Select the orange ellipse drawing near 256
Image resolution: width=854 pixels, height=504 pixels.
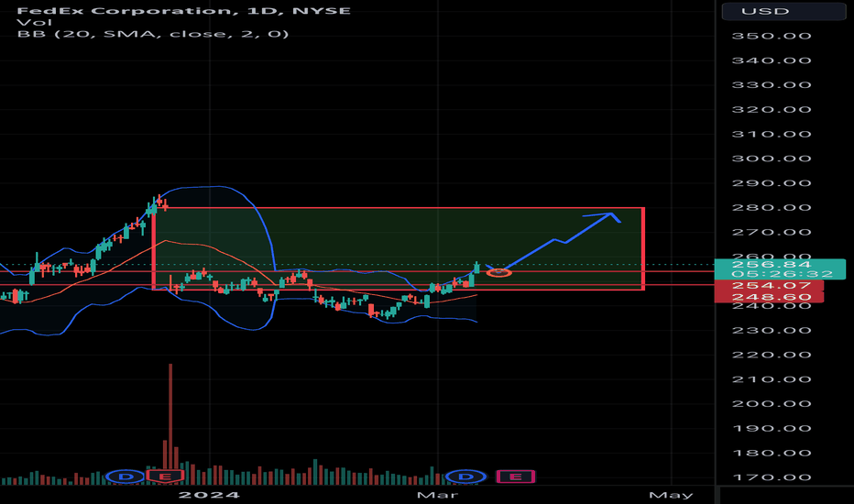pos(498,272)
